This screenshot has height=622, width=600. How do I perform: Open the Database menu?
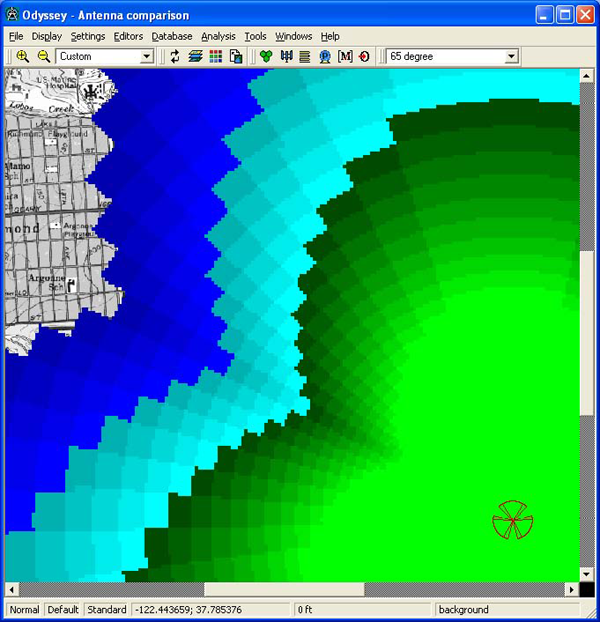pos(172,36)
